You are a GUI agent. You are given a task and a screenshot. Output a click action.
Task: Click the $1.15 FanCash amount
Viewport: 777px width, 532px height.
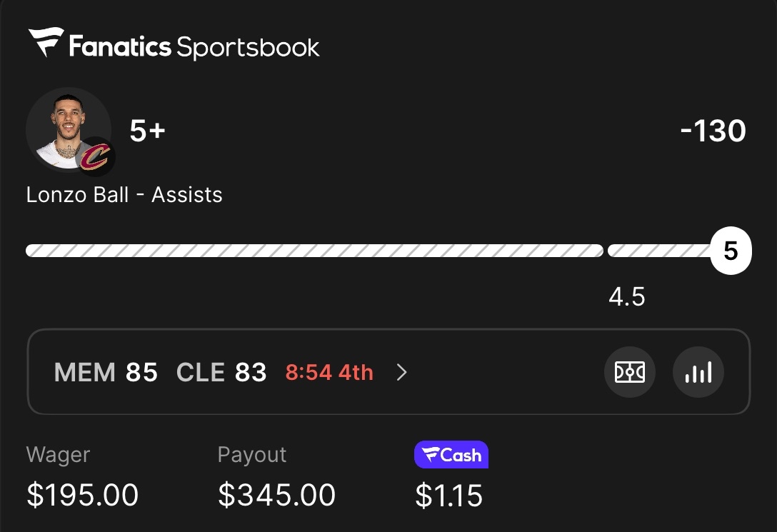[448, 496]
